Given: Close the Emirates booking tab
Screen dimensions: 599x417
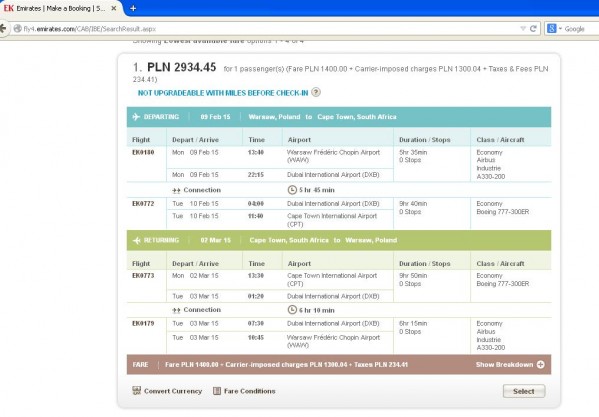Looking at the screenshot, I should click(113, 8).
